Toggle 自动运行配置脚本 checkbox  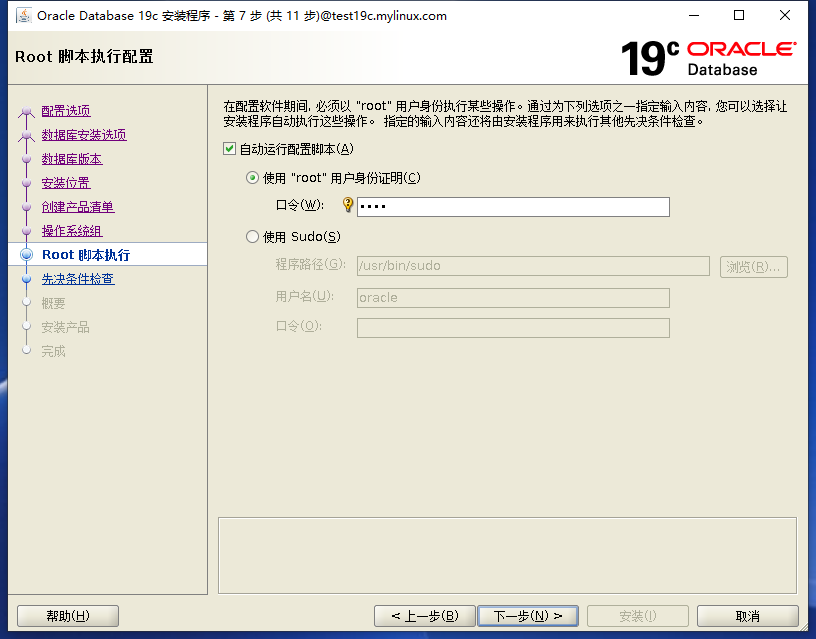pos(229,149)
